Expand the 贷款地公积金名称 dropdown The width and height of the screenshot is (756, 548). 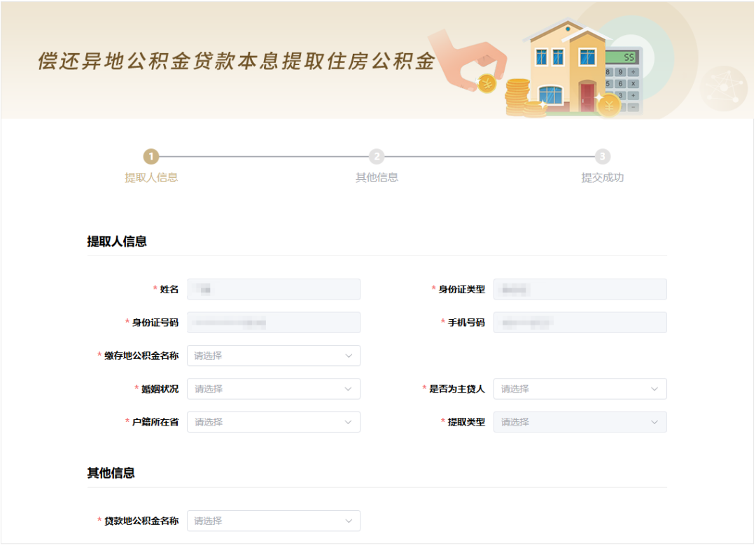click(273, 521)
